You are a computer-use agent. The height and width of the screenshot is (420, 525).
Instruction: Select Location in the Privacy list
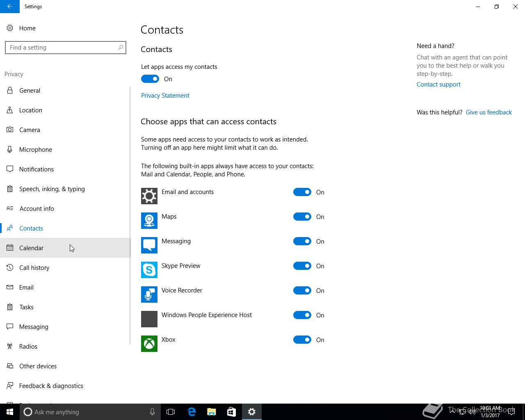coord(65,110)
